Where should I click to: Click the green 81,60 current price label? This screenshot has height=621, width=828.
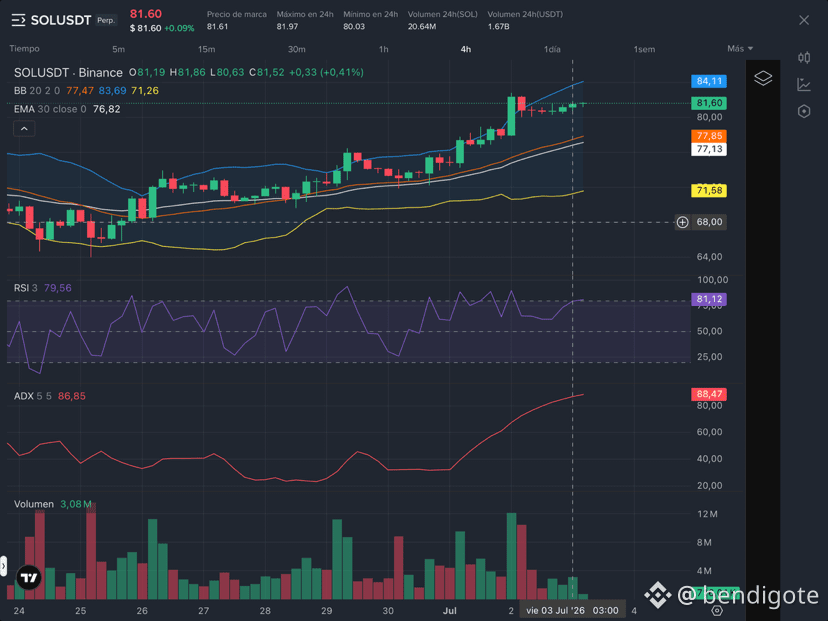(709, 103)
